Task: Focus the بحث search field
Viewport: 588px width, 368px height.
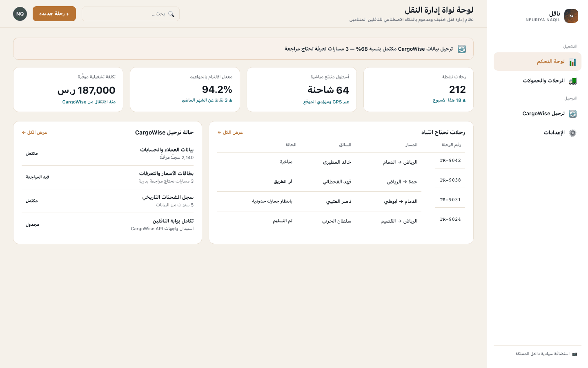Action: [x=131, y=14]
